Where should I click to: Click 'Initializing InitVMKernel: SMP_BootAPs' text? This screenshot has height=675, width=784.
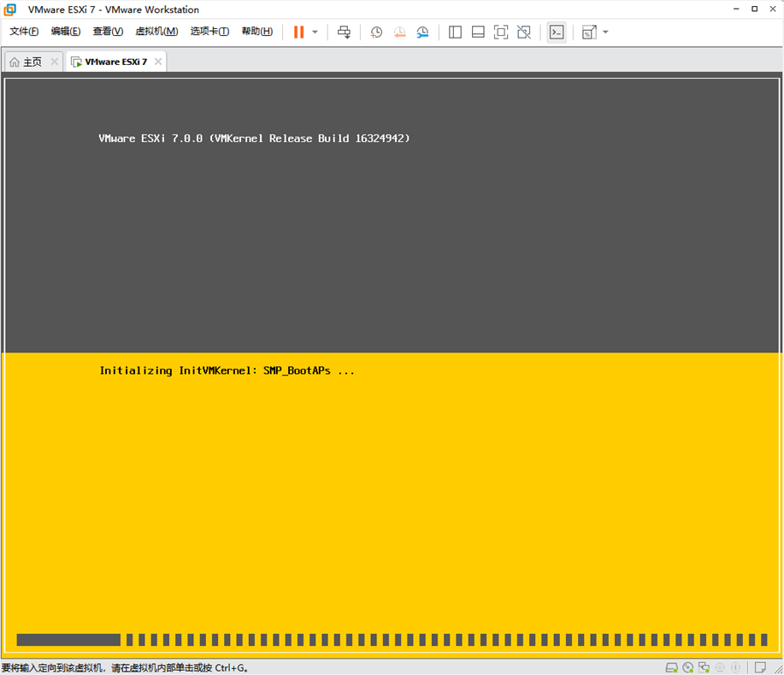[x=215, y=370]
